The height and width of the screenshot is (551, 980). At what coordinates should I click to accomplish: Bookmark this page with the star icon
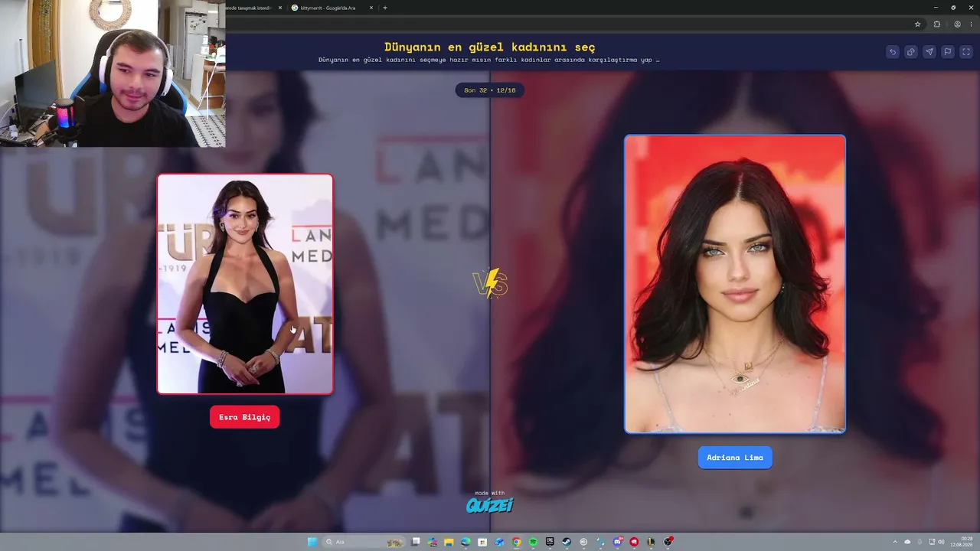coord(918,24)
